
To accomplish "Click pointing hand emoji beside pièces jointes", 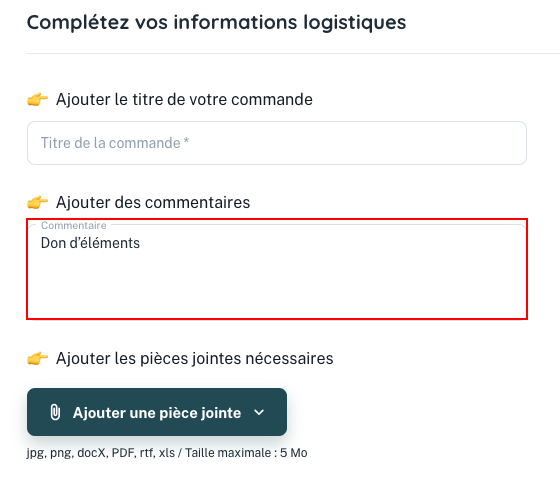I will (38, 358).
